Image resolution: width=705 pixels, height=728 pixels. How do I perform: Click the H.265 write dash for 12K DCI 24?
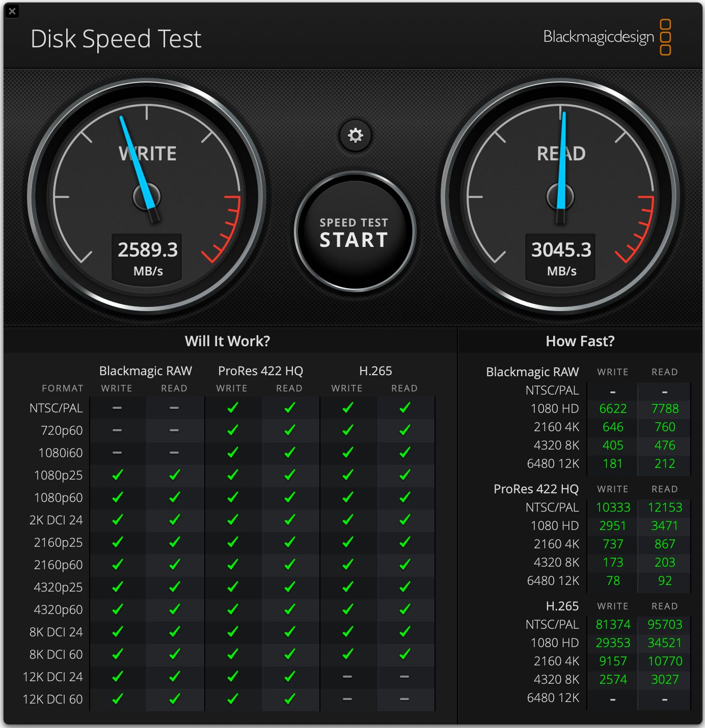(x=347, y=677)
